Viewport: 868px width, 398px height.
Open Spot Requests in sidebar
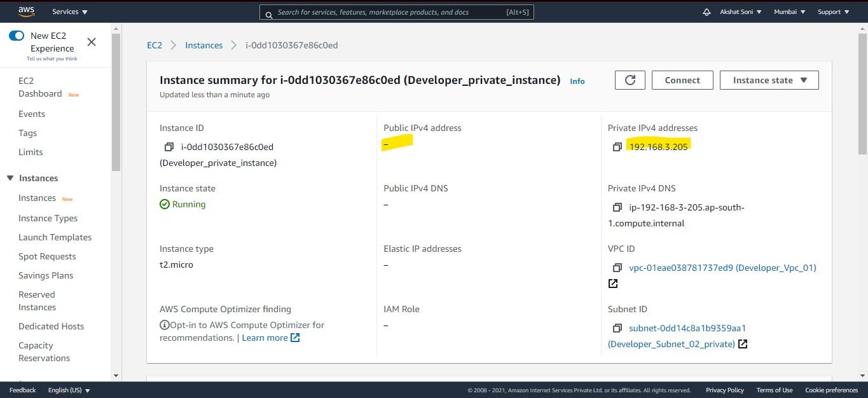pos(47,256)
